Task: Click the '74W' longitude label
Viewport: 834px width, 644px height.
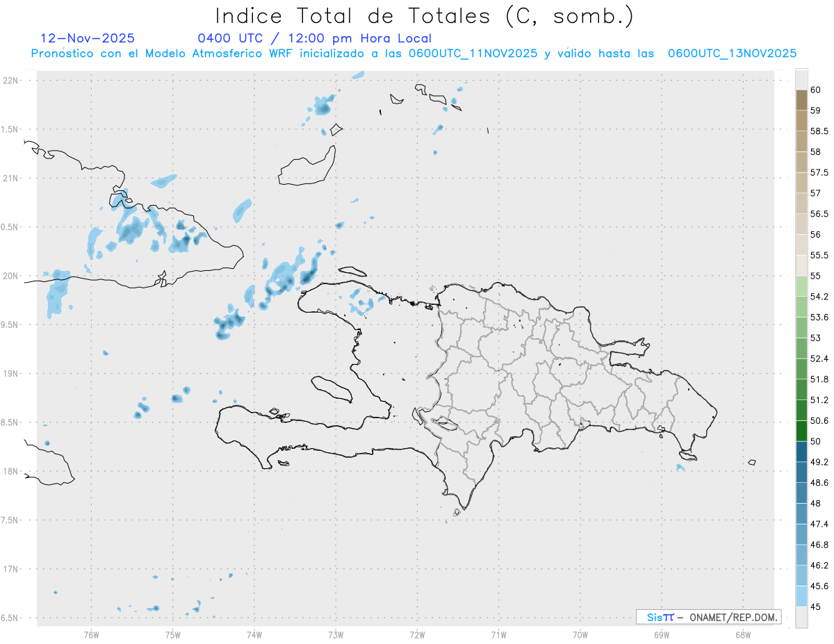Action: point(254,634)
